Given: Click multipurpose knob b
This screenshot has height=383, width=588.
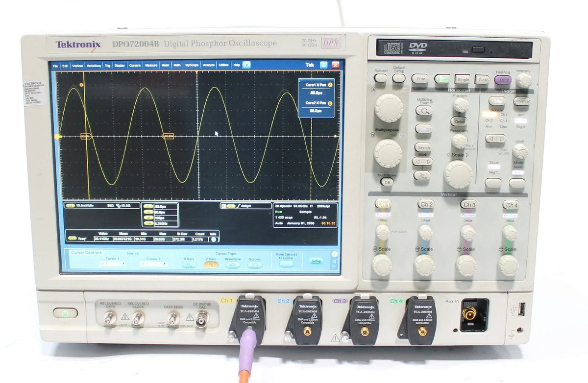Looking at the screenshot, I should 388,153.
